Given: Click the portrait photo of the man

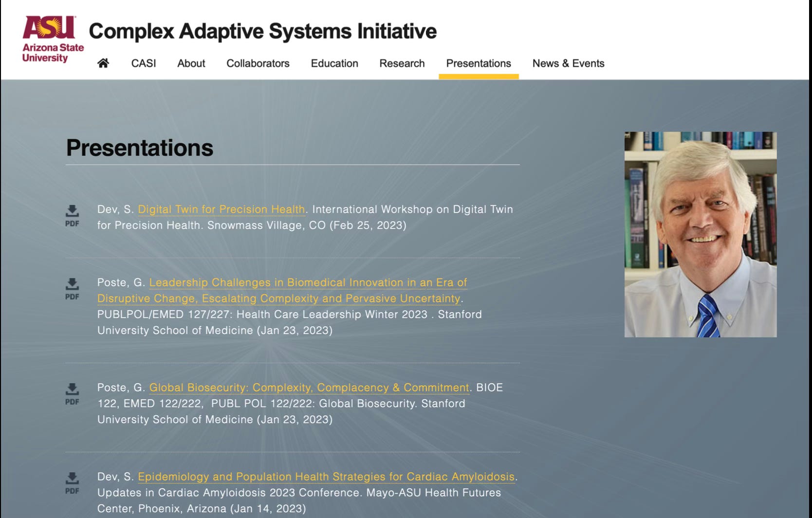Looking at the screenshot, I should point(701,234).
